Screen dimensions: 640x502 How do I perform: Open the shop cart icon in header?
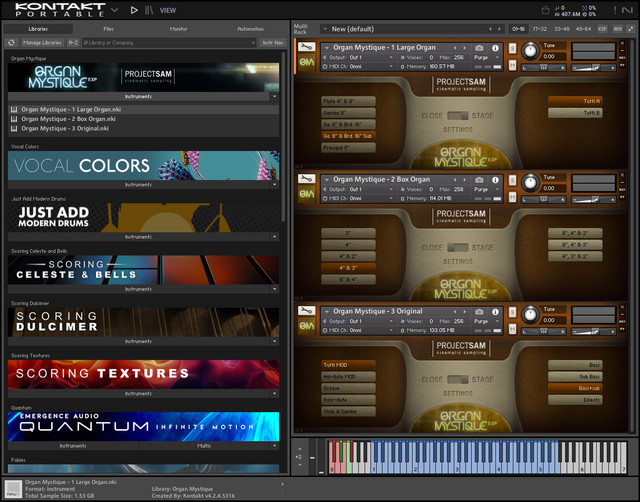pos(545,10)
